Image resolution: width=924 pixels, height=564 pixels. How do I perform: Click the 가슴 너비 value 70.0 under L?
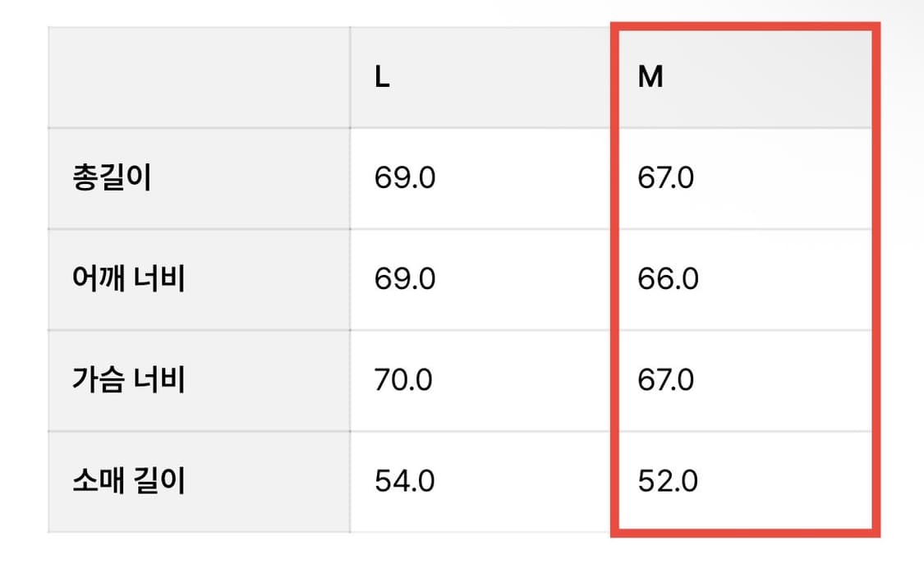[405, 380]
